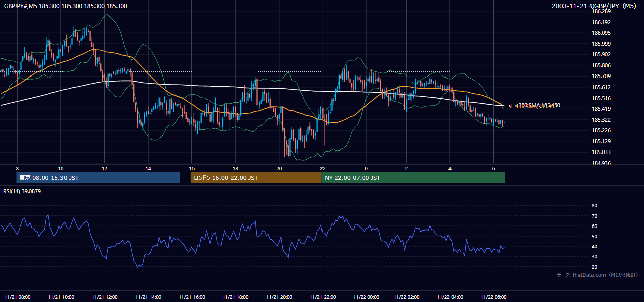This screenshot has height=302, width=644.
Task: Click RSI scale value 50
Action: (x=595, y=236)
